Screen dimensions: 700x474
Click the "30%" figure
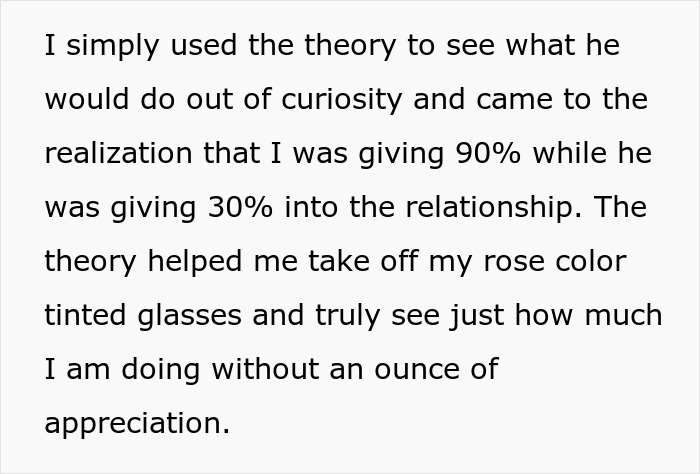240,207
